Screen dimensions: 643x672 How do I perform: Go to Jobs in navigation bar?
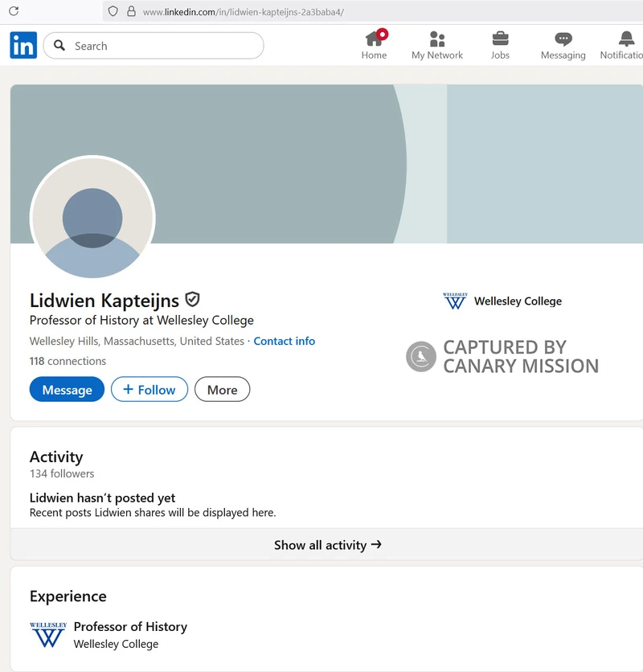500,45
